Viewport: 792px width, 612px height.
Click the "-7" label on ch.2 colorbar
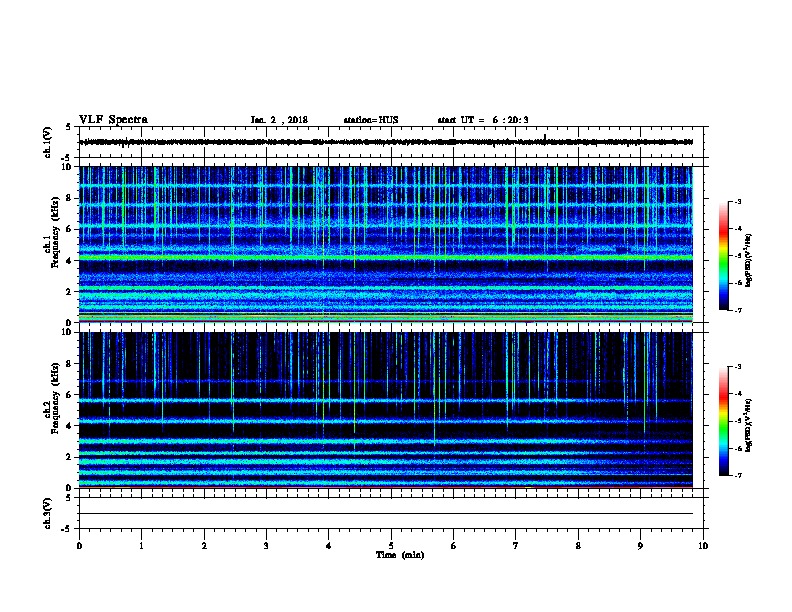[x=737, y=475]
